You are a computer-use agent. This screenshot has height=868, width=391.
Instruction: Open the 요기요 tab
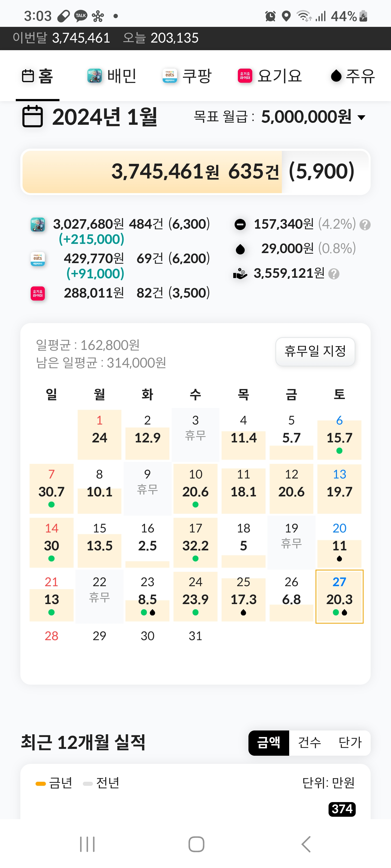270,76
